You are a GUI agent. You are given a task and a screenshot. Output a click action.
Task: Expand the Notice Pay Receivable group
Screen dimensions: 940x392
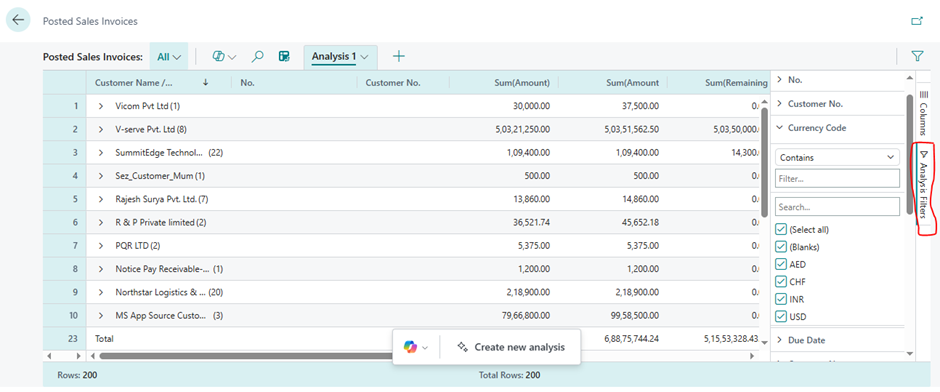click(101, 269)
